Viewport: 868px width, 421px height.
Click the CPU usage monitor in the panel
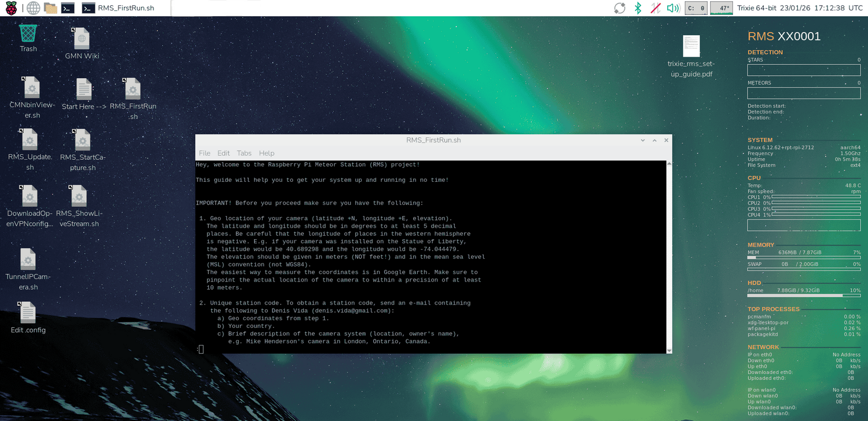[696, 8]
